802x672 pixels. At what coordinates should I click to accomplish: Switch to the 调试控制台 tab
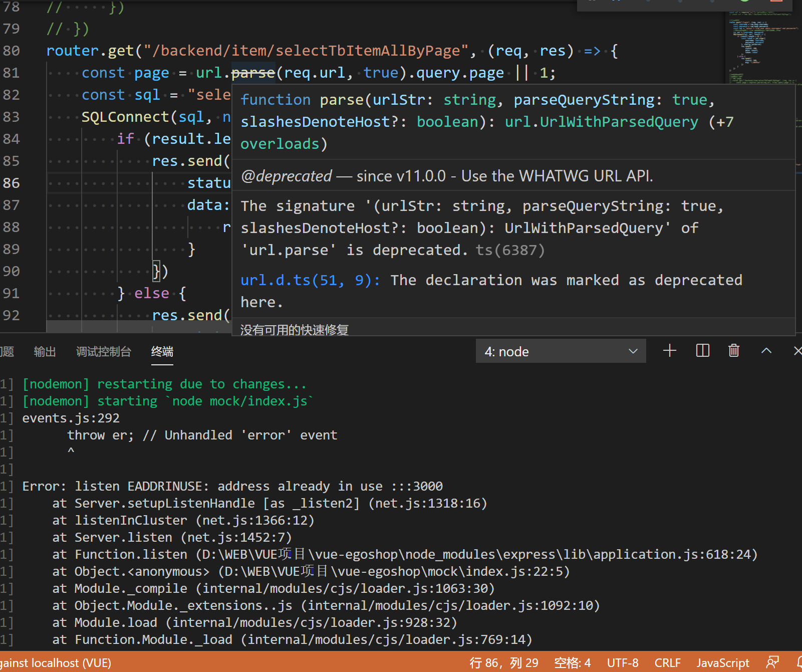[x=104, y=352]
